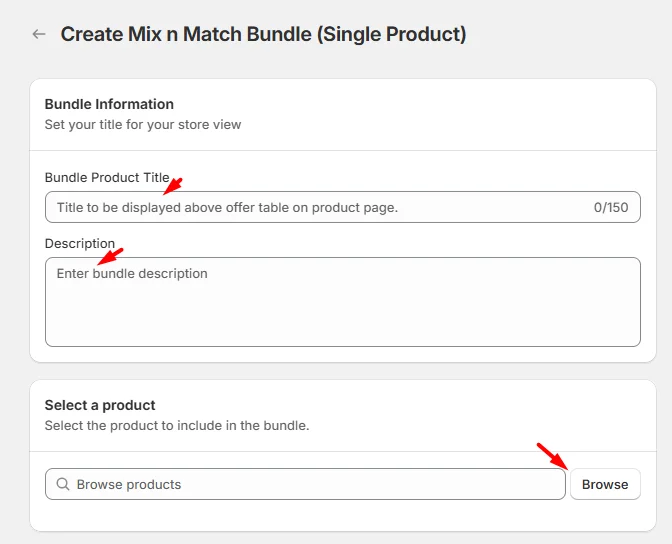This screenshot has height=544, width=672.
Task: Click the 'Browse products' placeholder text
Action: coord(129,484)
